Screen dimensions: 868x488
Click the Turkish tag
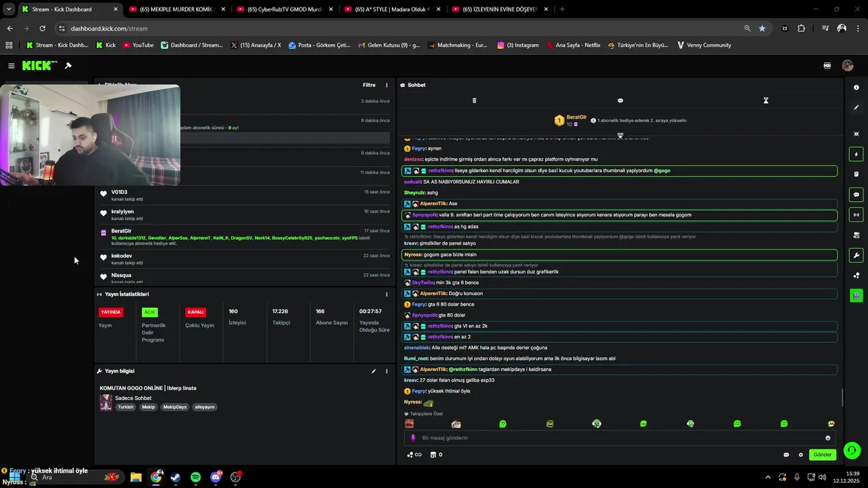coord(125,407)
